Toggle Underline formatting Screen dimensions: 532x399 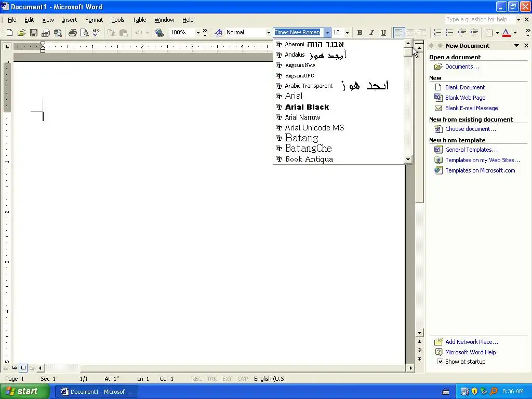(x=383, y=33)
